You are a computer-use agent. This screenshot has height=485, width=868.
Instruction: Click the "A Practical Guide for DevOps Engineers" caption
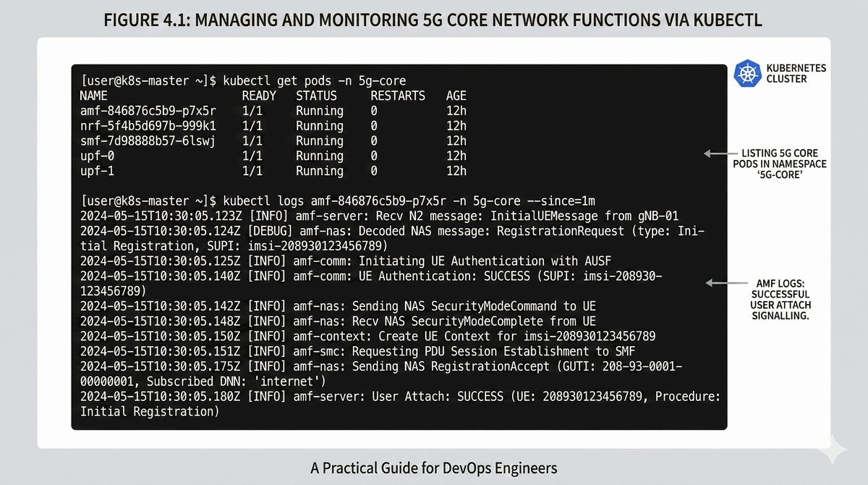tap(433, 467)
